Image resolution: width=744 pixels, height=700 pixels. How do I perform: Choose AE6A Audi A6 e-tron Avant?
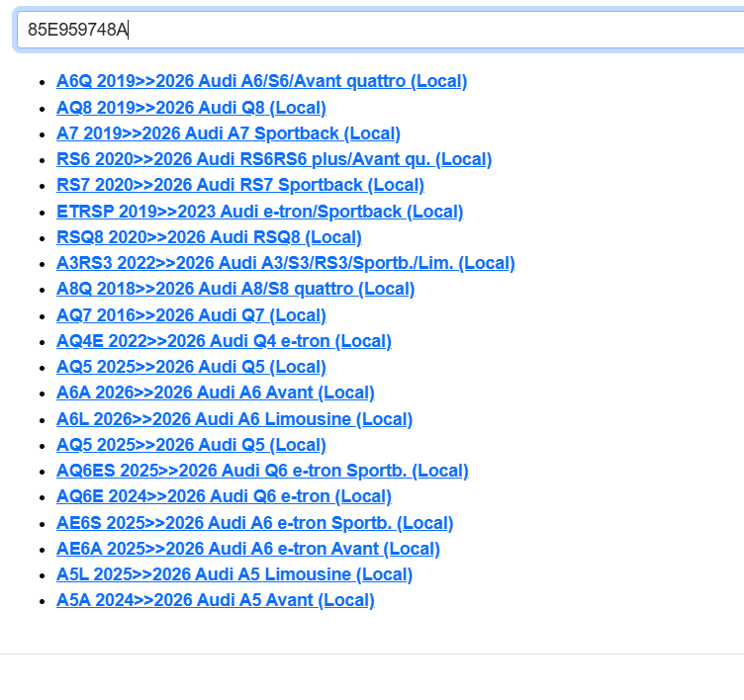pos(247,549)
